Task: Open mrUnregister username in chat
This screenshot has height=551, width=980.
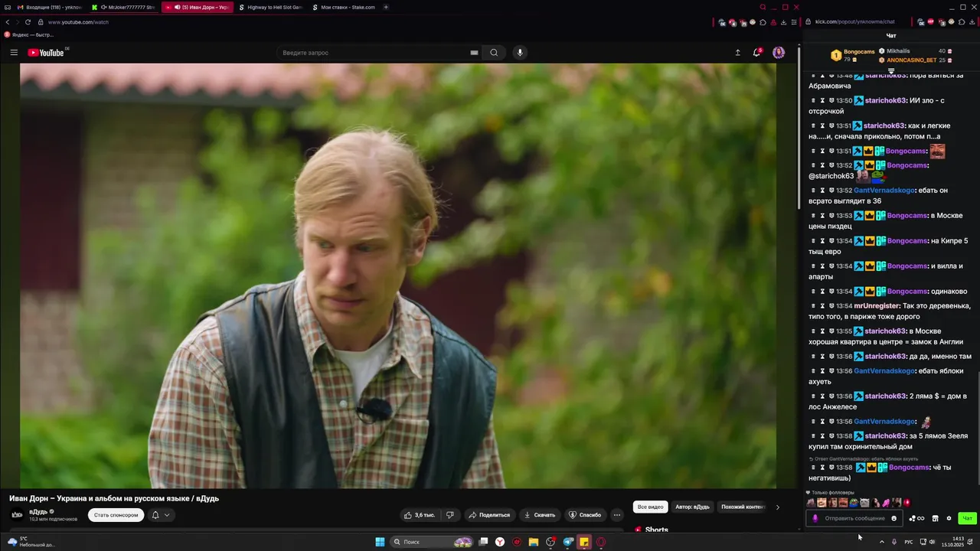Action: tap(877, 306)
